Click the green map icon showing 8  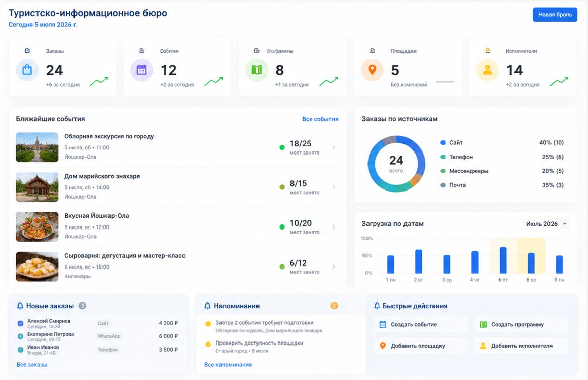pyautogui.click(x=256, y=70)
